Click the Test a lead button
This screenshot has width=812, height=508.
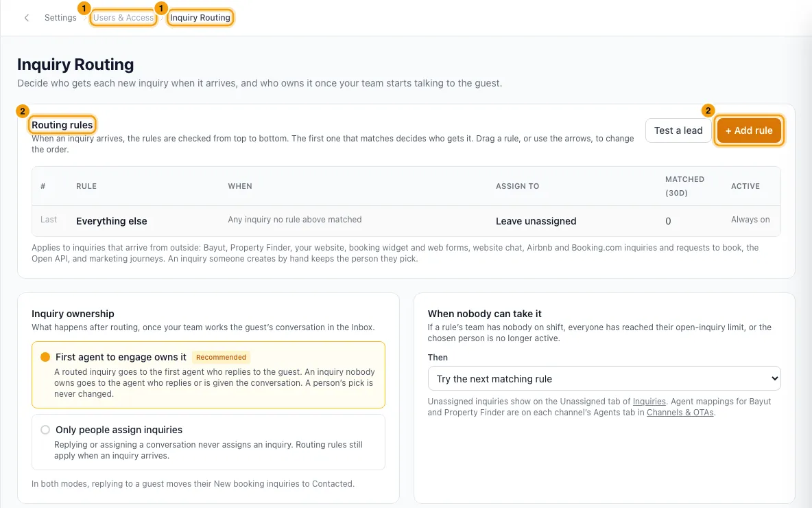coord(678,130)
